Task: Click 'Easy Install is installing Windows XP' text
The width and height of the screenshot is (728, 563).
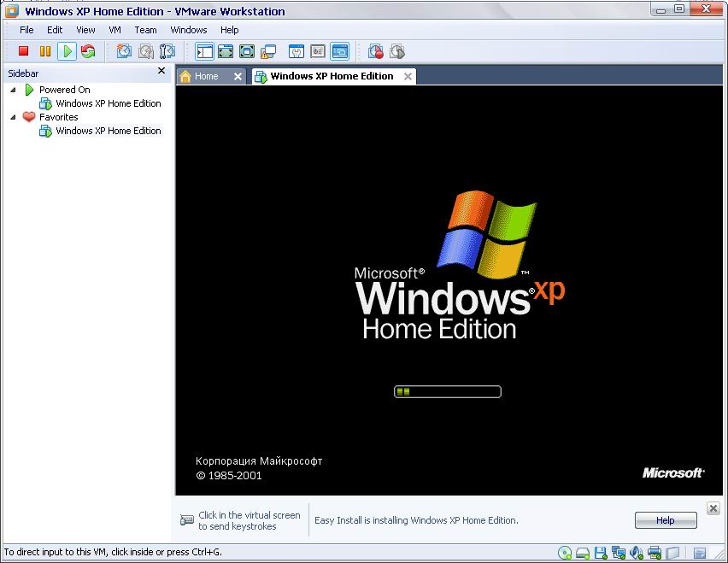Action: pyautogui.click(x=416, y=520)
